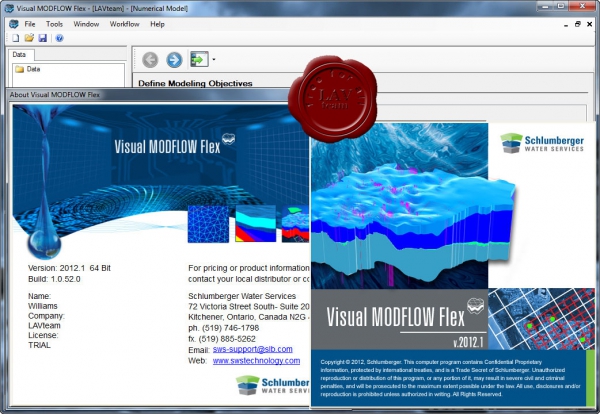The height and width of the screenshot is (414, 600).
Task: Click the Build: 1.0.52.0 text
Action: (x=54, y=279)
